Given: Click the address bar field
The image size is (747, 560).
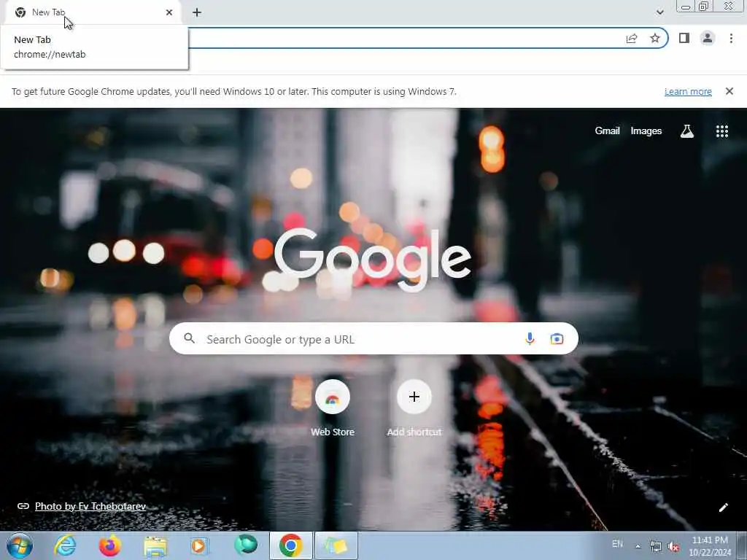Looking at the screenshot, I should [x=405, y=38].
